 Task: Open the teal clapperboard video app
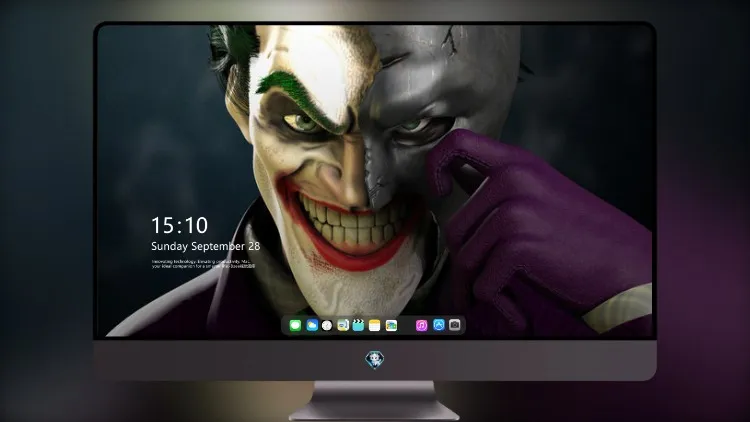(358, 326)
